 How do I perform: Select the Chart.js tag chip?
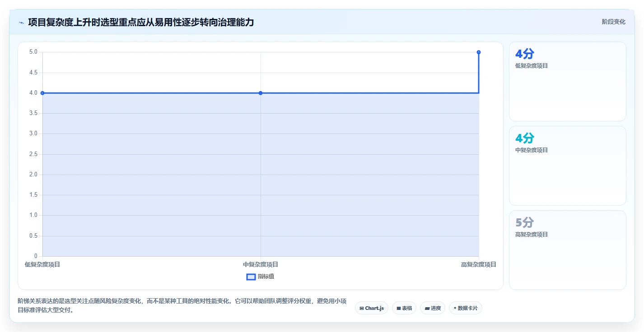point(372,308)
